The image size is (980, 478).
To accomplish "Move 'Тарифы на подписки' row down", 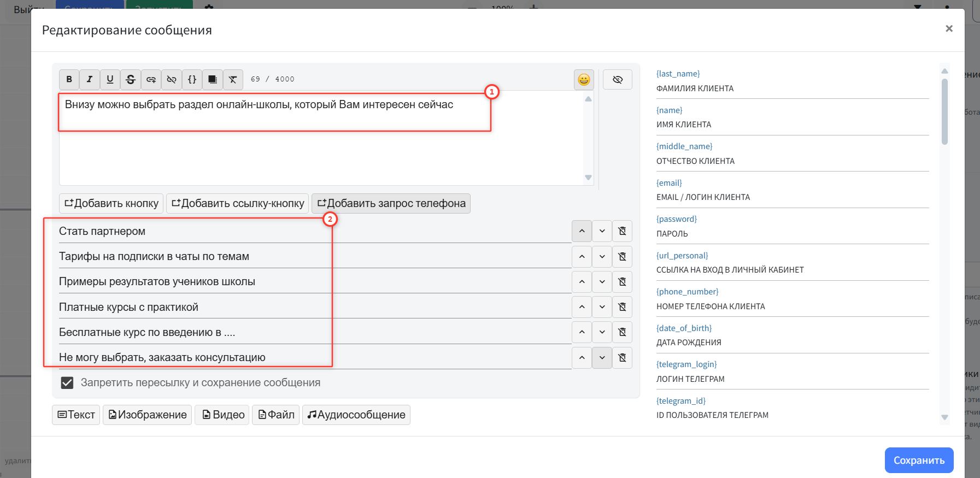I will pos(602,256).
